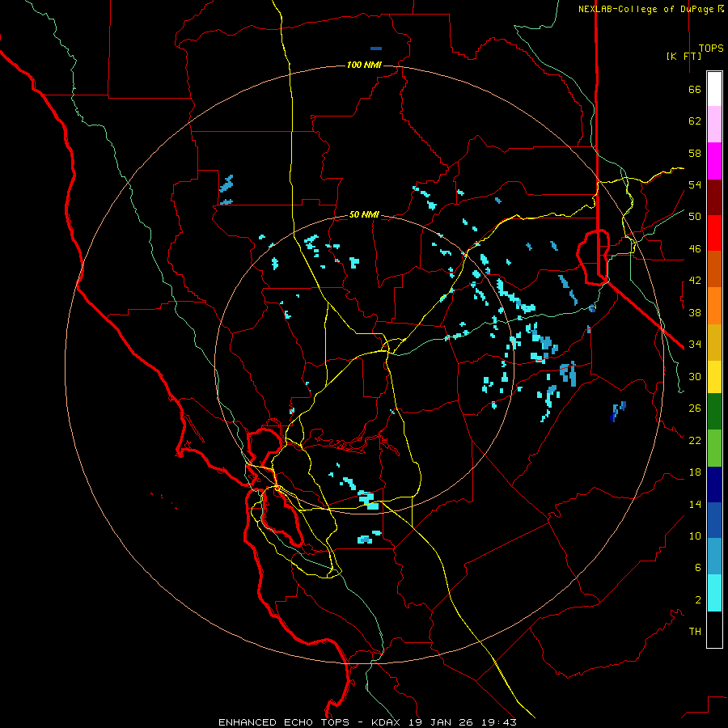Viewport: 728px width, 728px height.
Task: Click the yellow 34 kft legend swatch
Action: pyautogui.click(x=714, y=376)
